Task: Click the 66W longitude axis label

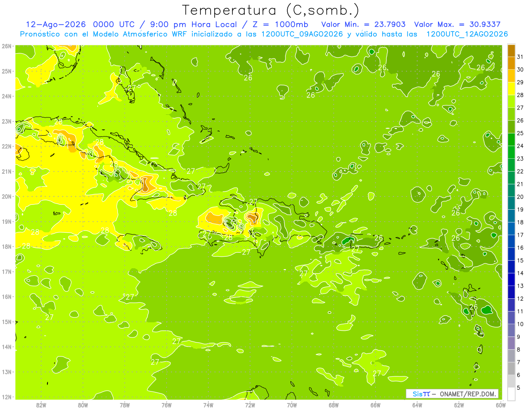Action: click(376, 405)
